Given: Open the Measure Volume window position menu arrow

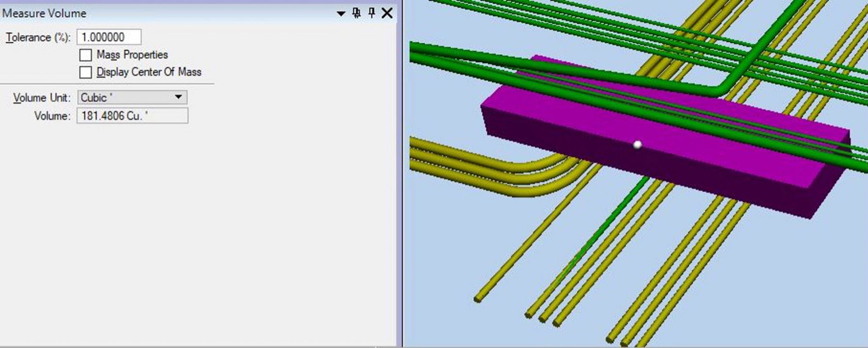Looking at the screenshot, I should click(341, 14).
